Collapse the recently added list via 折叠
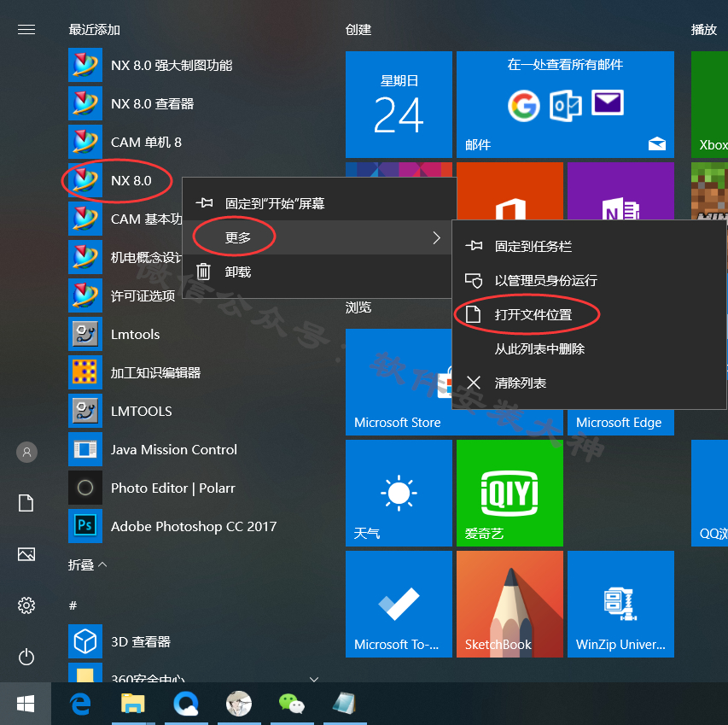This screenshot has width=728, height=725. [87, 564]
